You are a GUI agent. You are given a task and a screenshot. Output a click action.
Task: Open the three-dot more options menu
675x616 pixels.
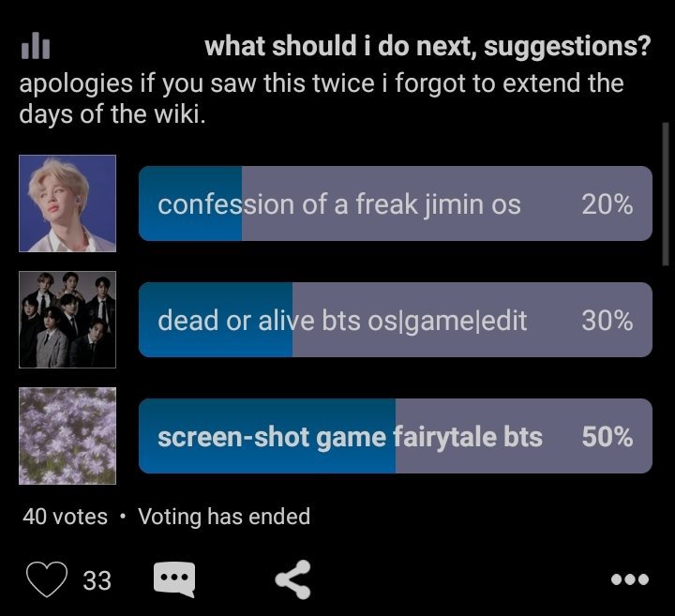[x=630, y=579]
